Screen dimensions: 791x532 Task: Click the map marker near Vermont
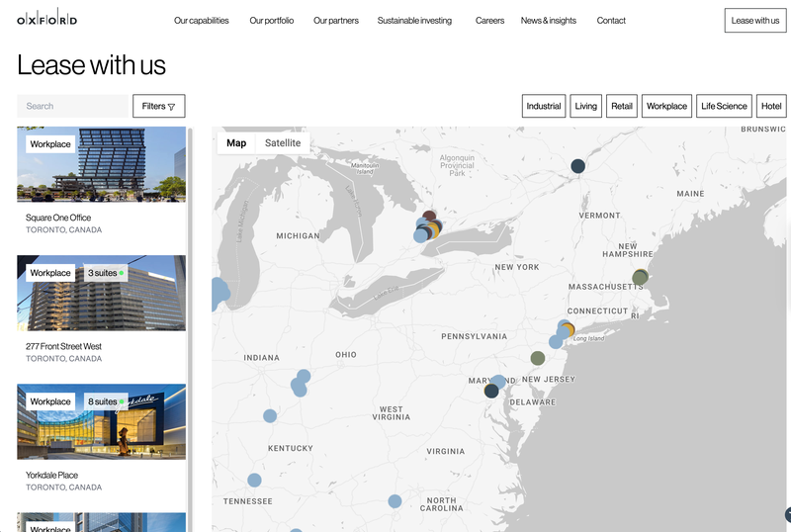pyautogui.click(x=577, y=166)
